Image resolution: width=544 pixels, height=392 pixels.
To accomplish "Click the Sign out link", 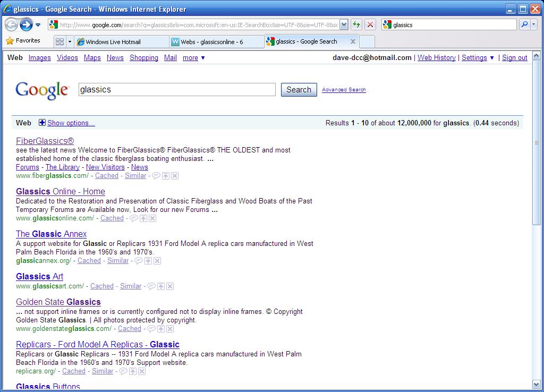I will pos(514,57).
